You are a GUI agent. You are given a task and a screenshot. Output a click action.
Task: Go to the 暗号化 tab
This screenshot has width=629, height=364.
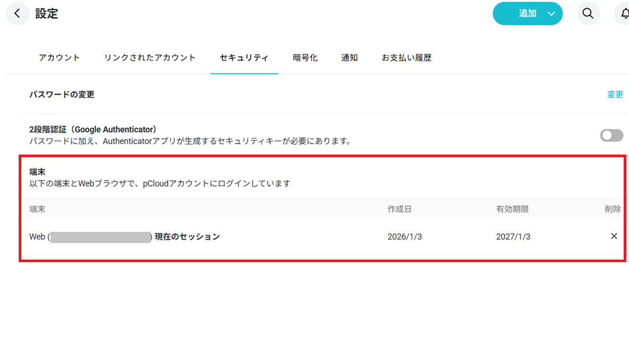305,58
